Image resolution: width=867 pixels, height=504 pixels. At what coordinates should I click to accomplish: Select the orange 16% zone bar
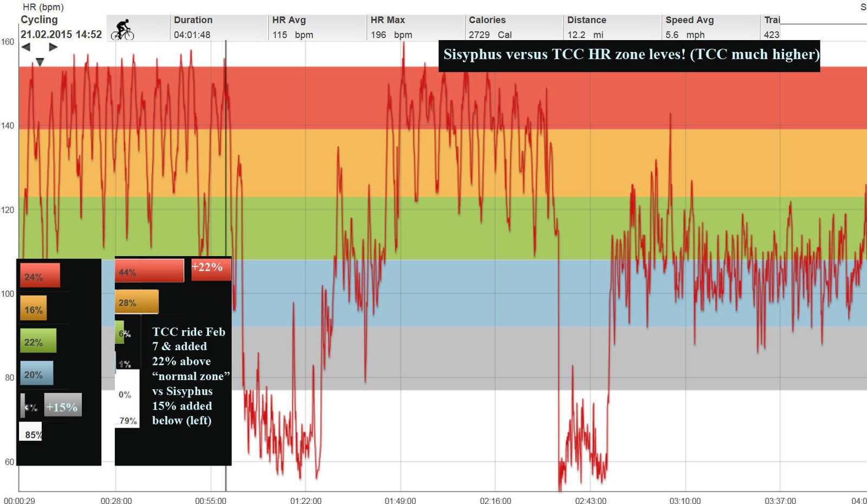click(x=33, y=309)
